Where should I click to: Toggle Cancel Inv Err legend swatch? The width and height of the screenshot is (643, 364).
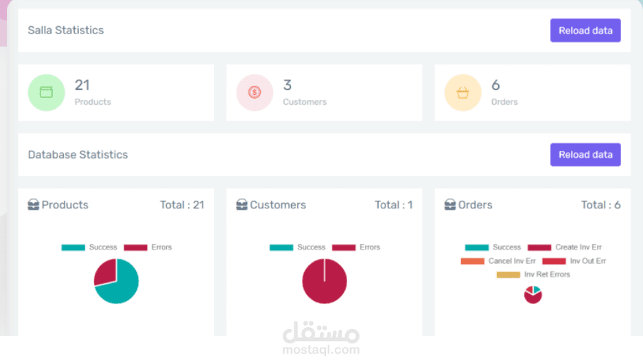(472, 260)
